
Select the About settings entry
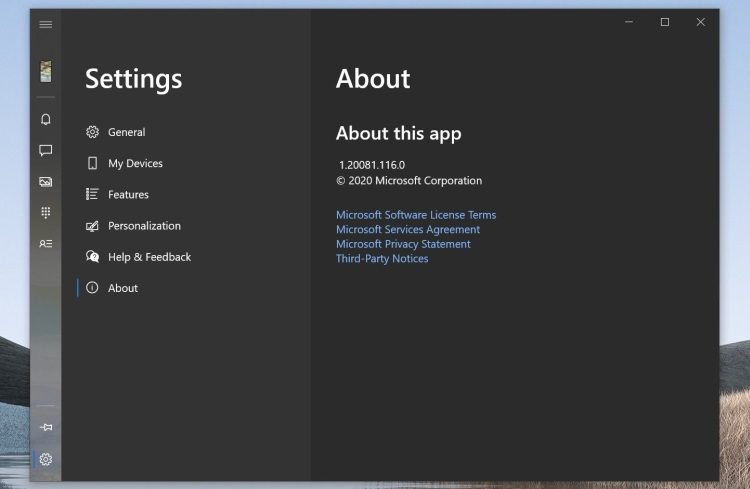pos(123,288)
